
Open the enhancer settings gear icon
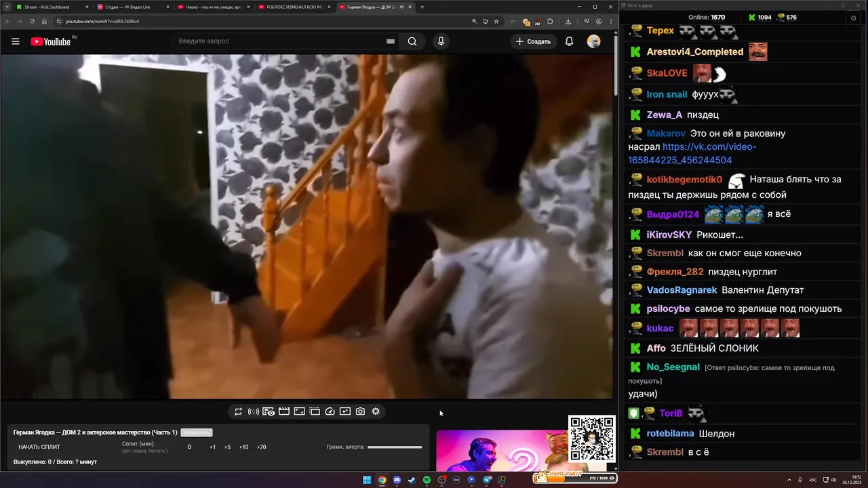376,411
